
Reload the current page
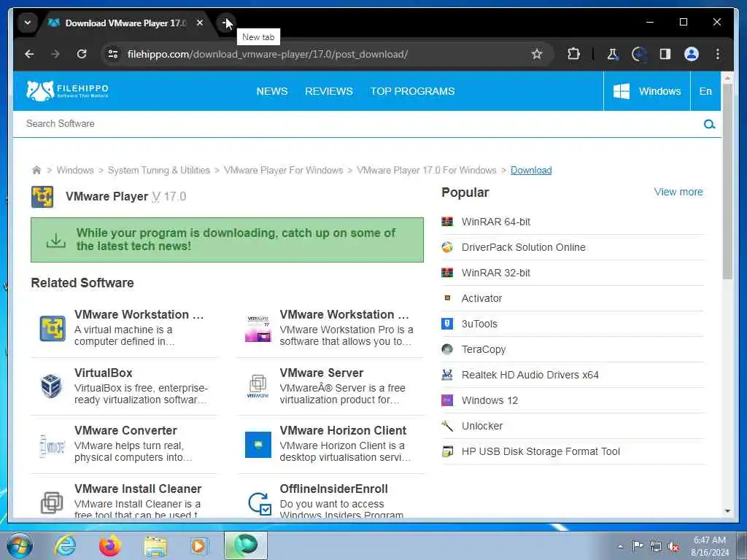pyautogui.click(x=82, y=54)
